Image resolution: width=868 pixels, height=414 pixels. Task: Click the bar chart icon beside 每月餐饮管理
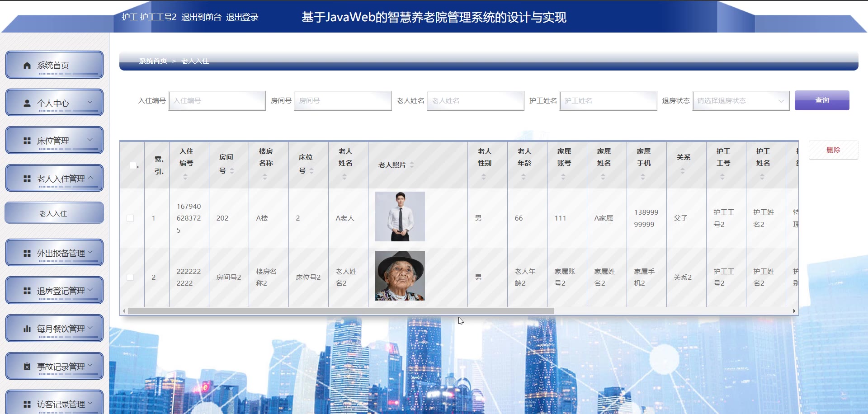[x=27, y=329]
